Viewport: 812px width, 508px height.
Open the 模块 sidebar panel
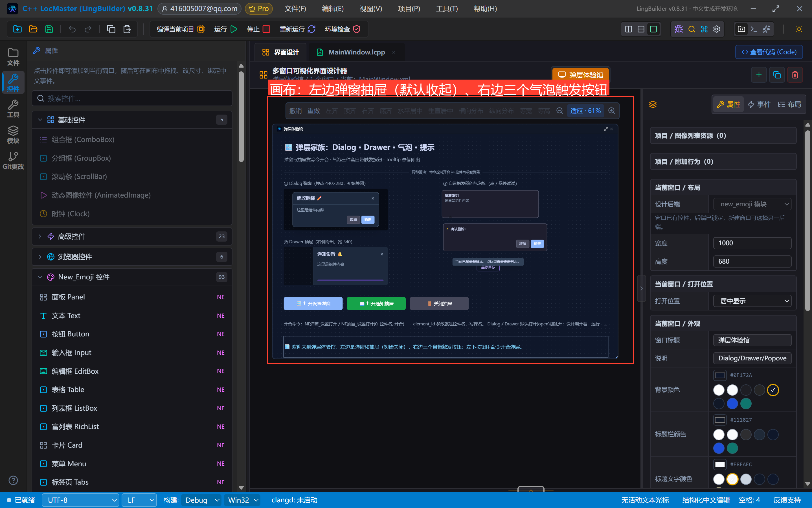13,134
